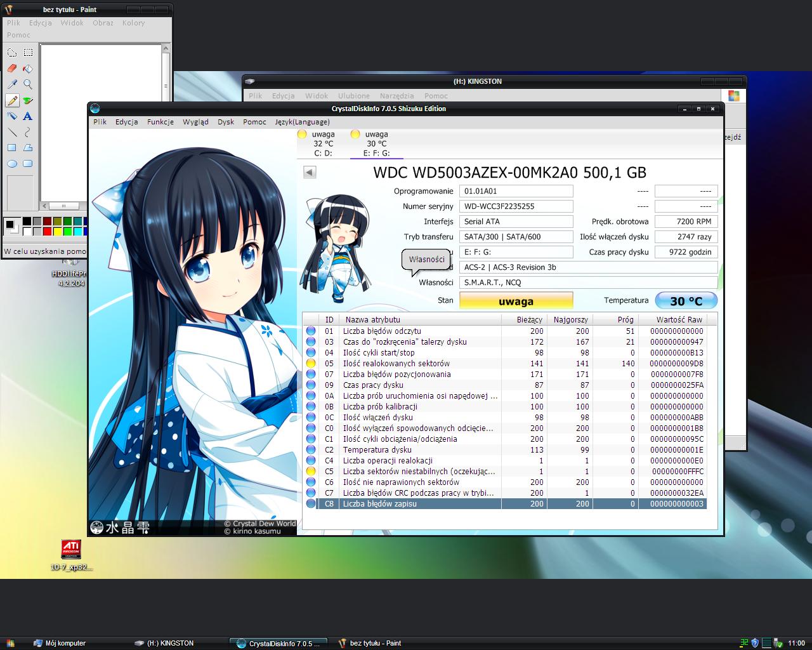Pick the Text tool in Paint
This screenshot has height=650, width=812.
click(28, 116)
